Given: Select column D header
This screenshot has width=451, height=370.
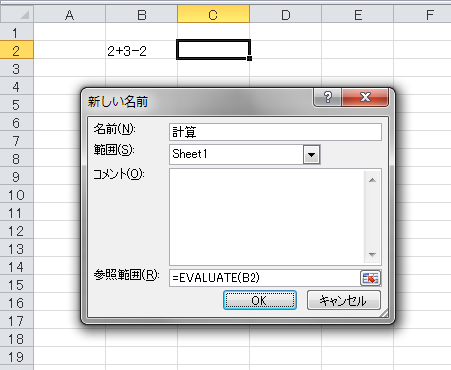Looking at the screenshot, I should point(285,14).
